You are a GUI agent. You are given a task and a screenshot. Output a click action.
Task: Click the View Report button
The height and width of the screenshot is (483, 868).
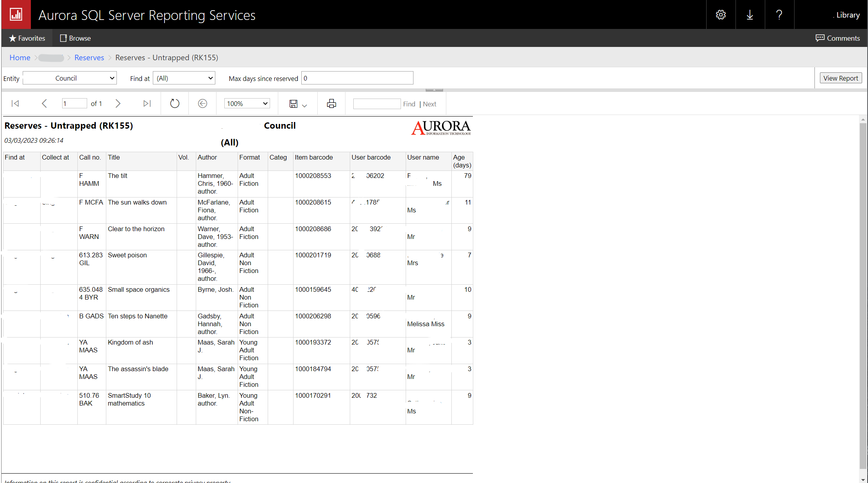841,78
